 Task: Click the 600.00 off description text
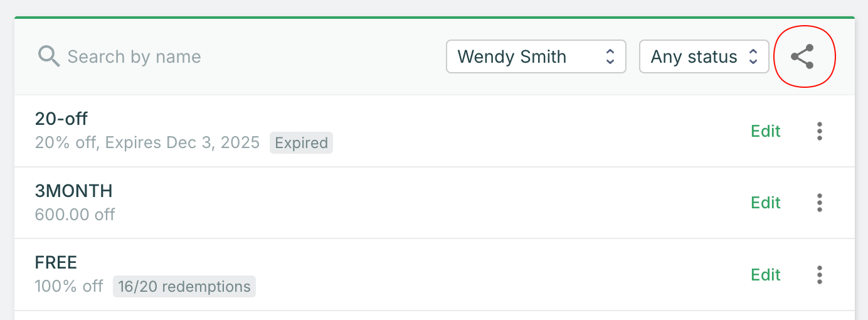point(75,215)
